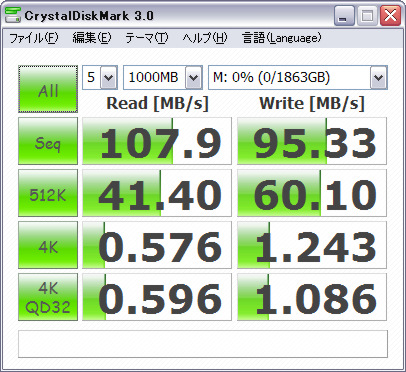Minimize the CrystalDiskMark window
The image size is (406, 372).
(x=344, y=16)
